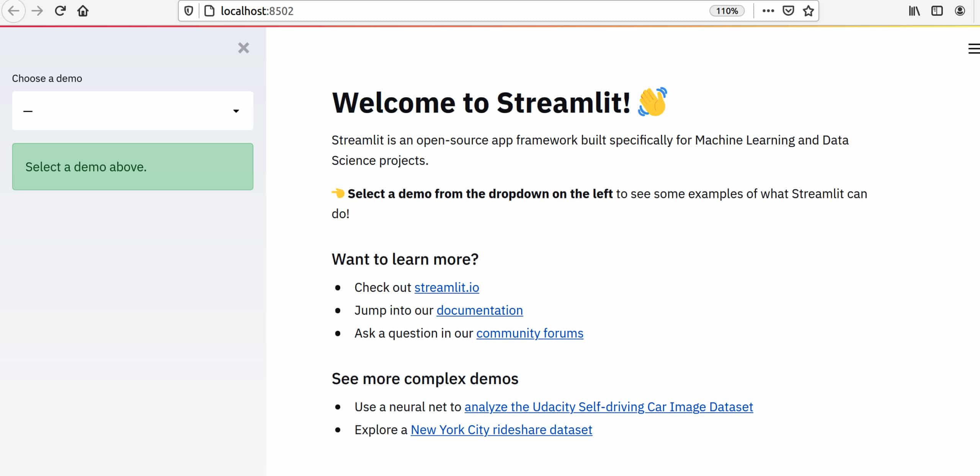Screen dimensions: 980x476
Task: Toggle the Save to Pocket icon
Action: (x=788, y=11)
